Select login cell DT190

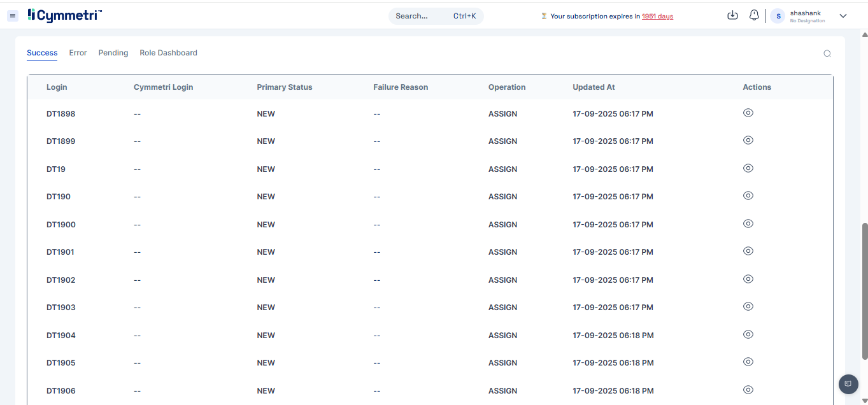pyautogui.click(x=59, y=197)
